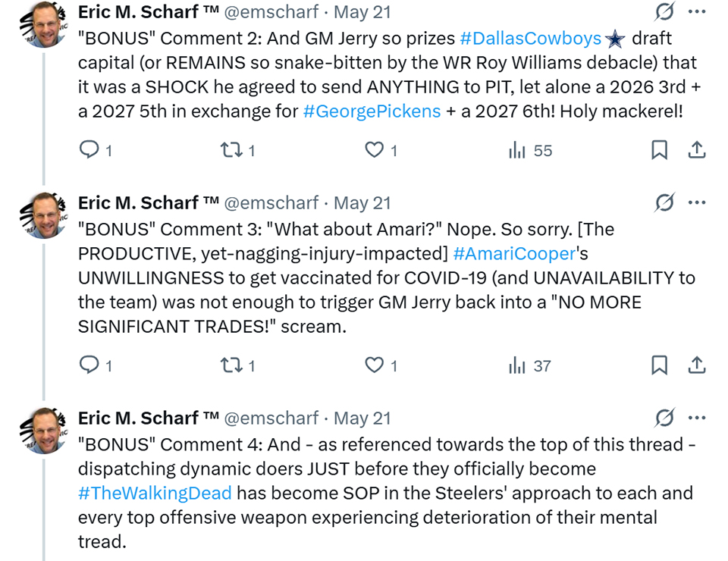View analytics showing 55 views
Viewport: 728px width, 561px height.
pyautogui.click(x=530, y=150)
